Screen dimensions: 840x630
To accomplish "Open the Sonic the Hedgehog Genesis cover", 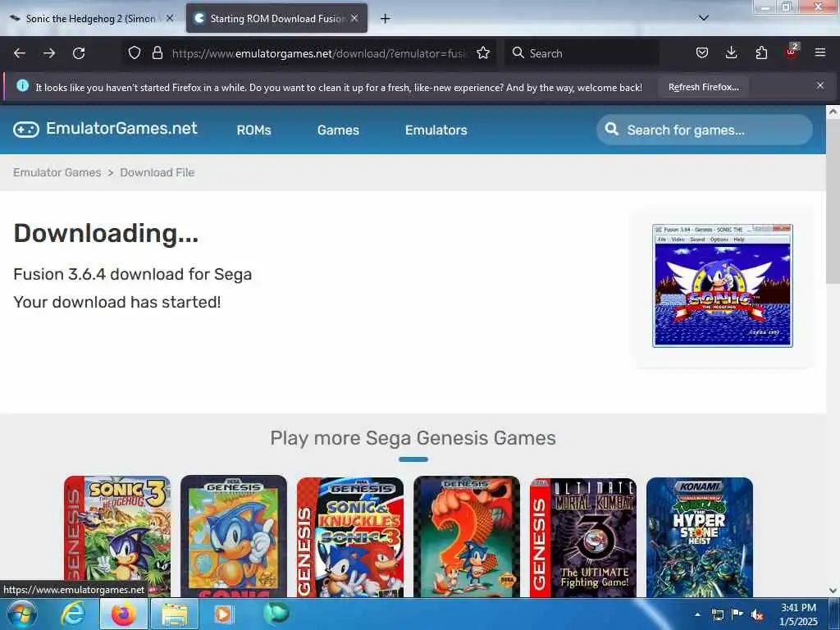I will point(234,536).
